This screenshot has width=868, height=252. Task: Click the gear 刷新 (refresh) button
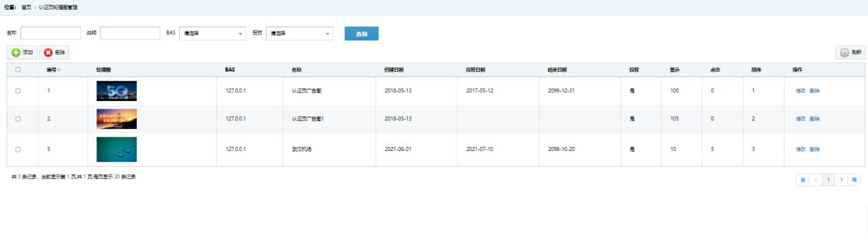pyautogui.click(x=850, y=52)
